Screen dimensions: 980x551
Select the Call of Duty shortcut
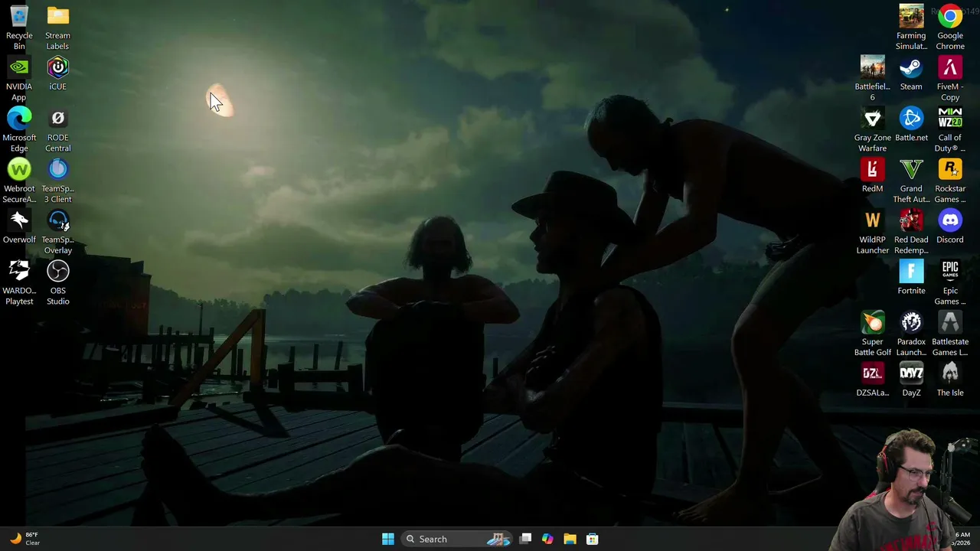click(950, 129)
